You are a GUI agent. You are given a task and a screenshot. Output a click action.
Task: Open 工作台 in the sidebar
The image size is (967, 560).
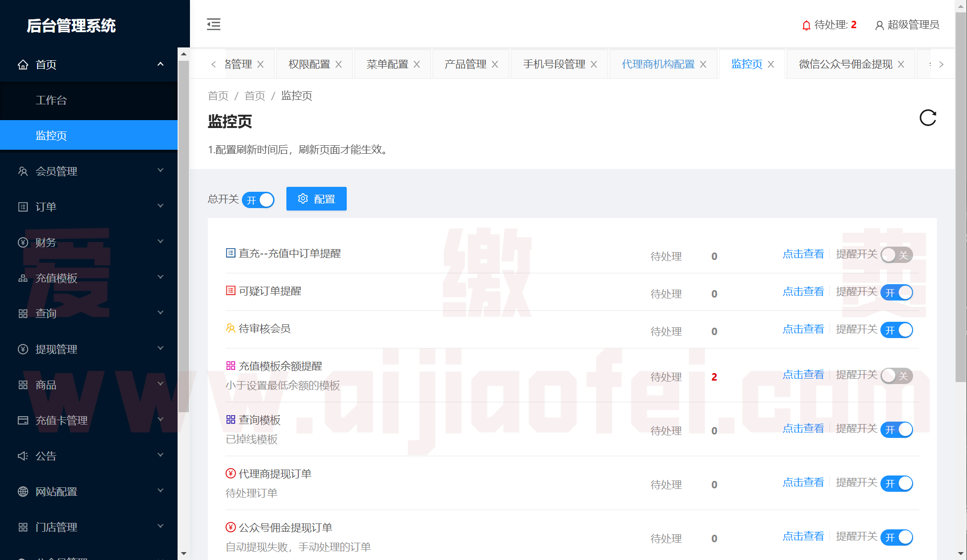click(51, 100)
